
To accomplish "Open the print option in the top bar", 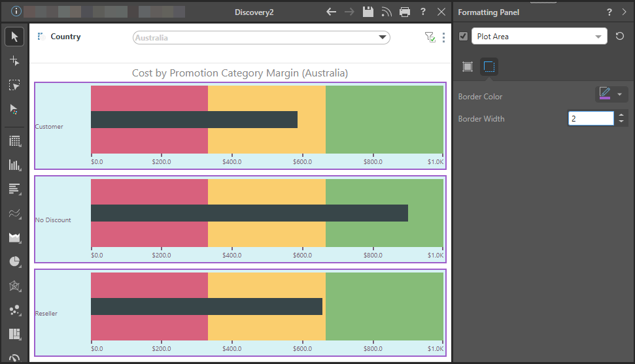I will (405, 12).
